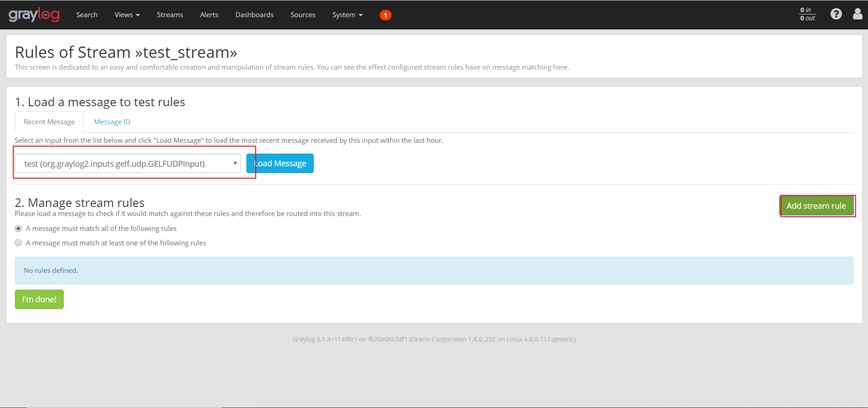Select A message must match all rules
The image size is (868, 408).
18,228
